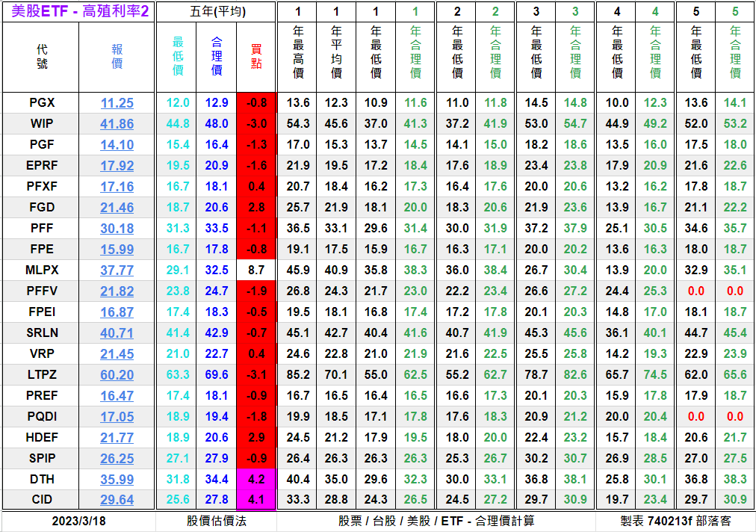
Task: Select LTPZ three-year fair price 82.6
Action: 575,375
